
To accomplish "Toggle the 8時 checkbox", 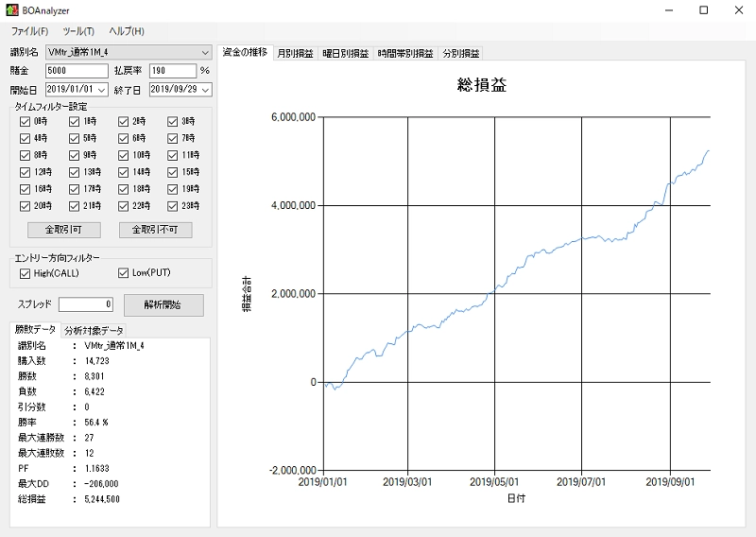I will [26, 155].
